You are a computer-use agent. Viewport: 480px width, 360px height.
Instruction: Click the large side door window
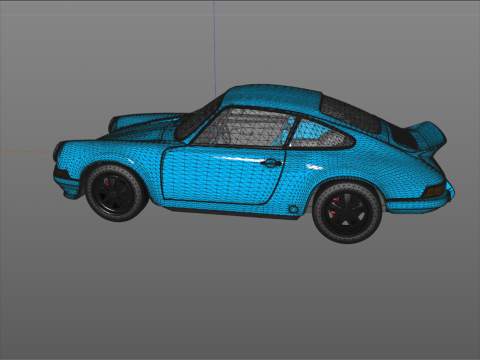[x=244, y=128]
